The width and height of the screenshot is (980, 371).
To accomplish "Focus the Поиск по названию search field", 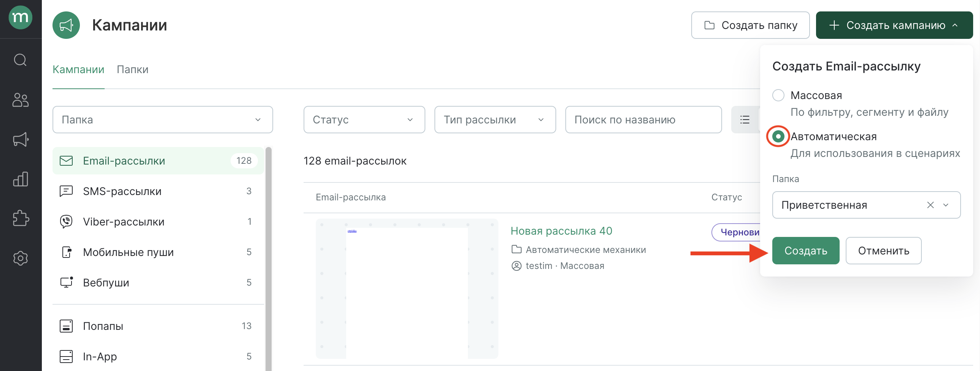I will (x=644, y=120).
